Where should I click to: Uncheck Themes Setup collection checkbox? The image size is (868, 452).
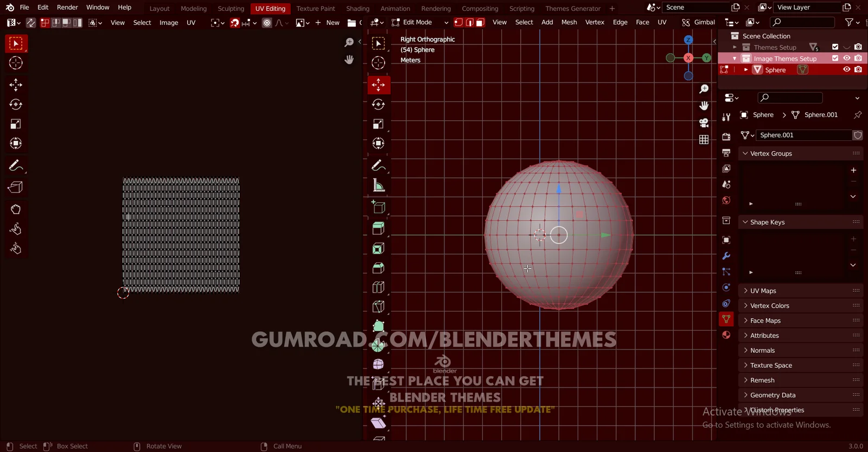(835, 47)
